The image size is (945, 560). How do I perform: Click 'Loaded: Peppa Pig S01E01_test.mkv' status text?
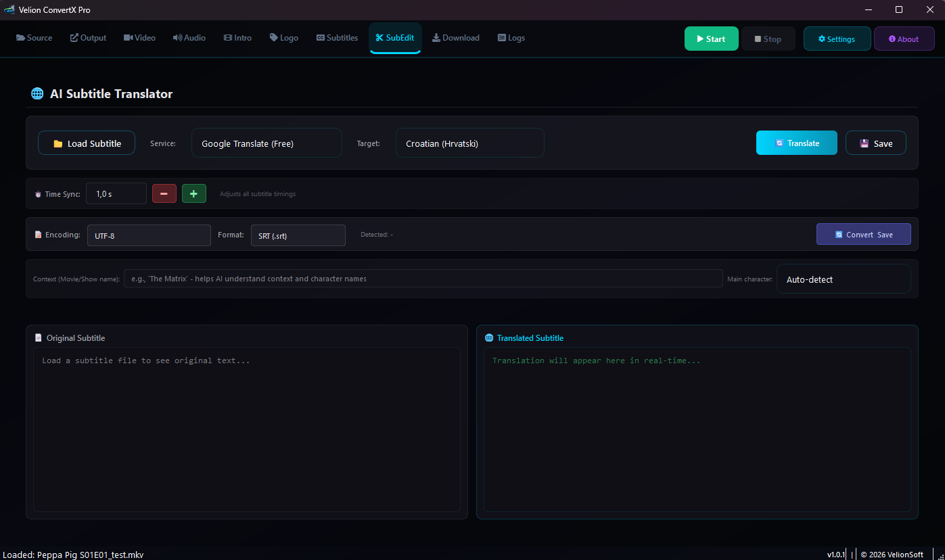pos(74,555)
